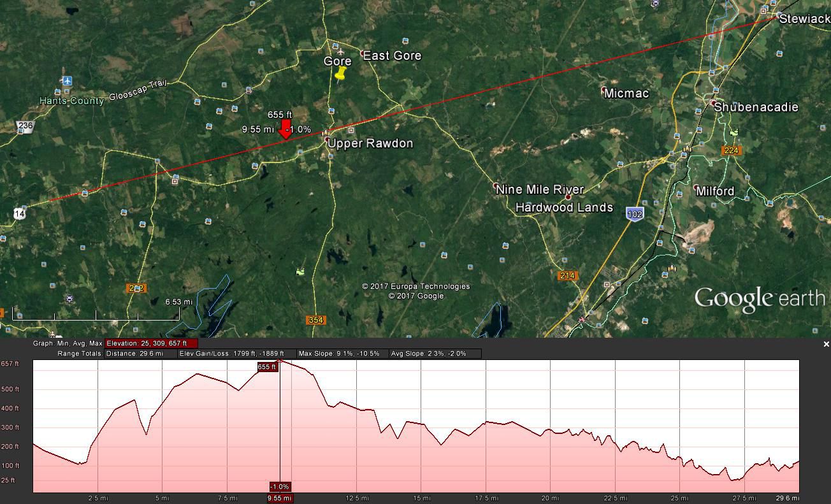This screenshot has height=504, width=831.
Task: Click the Stewiacke label at the path end
Action: click(x=804, y=19)
